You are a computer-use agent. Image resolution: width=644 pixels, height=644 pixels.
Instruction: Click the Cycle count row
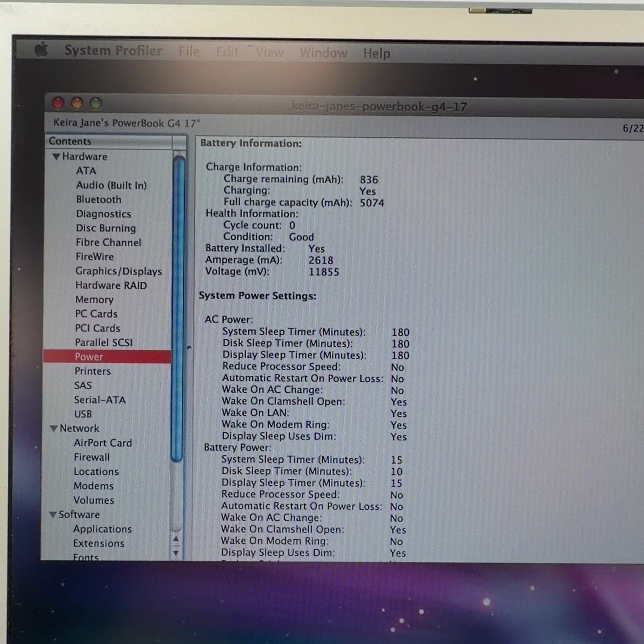click(x=259, y=226)
